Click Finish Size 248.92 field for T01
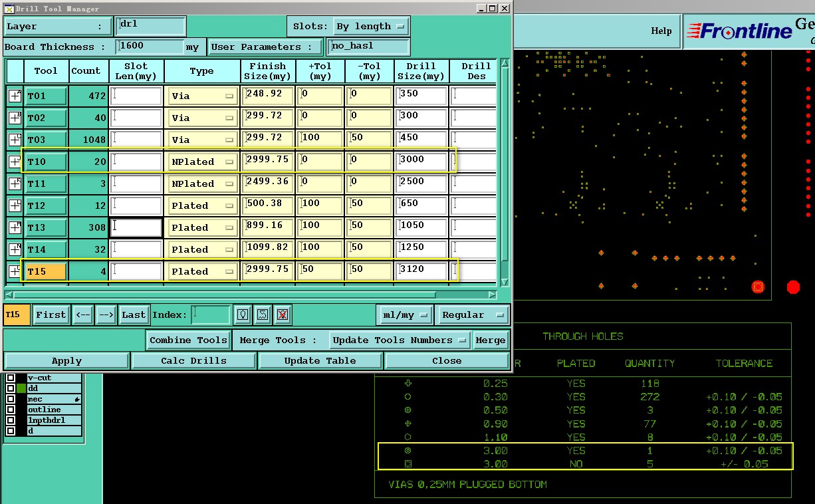815x504 pixels. click(268, 96)
